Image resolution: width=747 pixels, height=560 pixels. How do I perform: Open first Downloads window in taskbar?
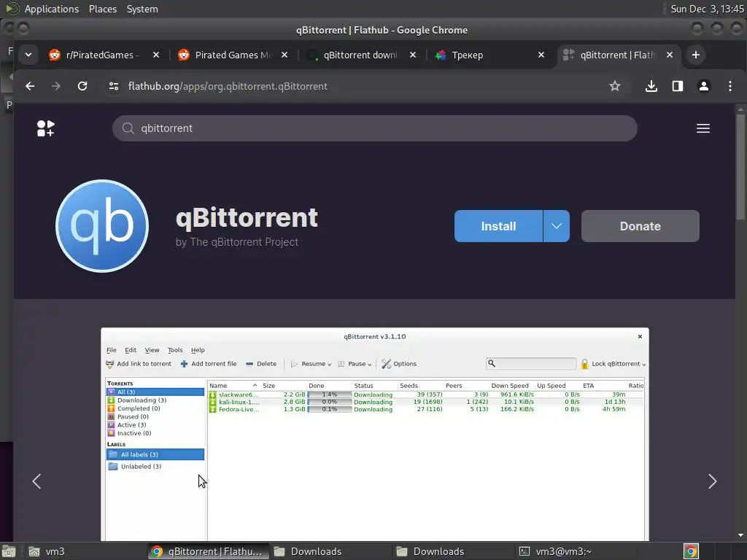click(x=330, y=551)
